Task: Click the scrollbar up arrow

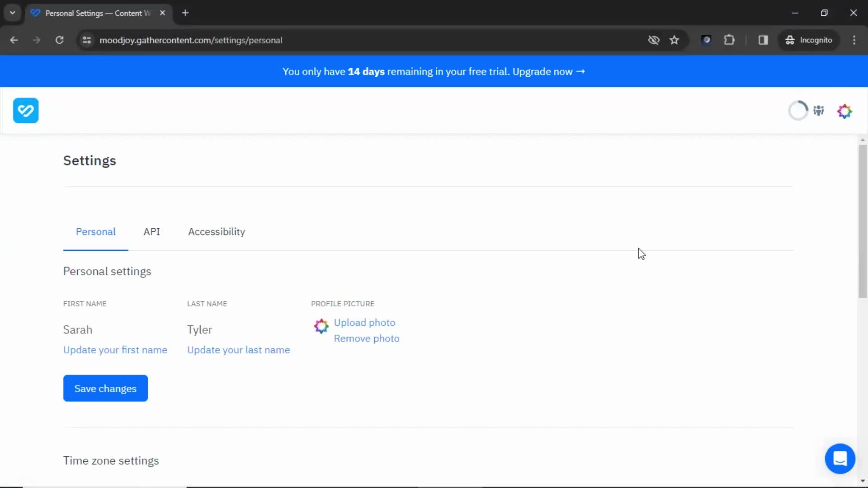Action: [x=863, y=140]
